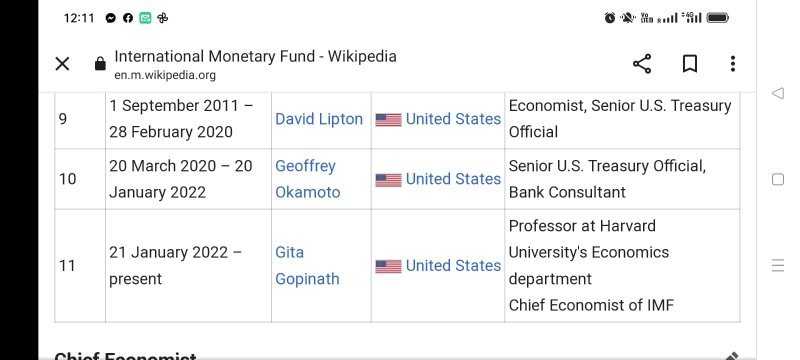Tap the Android home square button
800x360 pixels.
[x=778, y=179]
